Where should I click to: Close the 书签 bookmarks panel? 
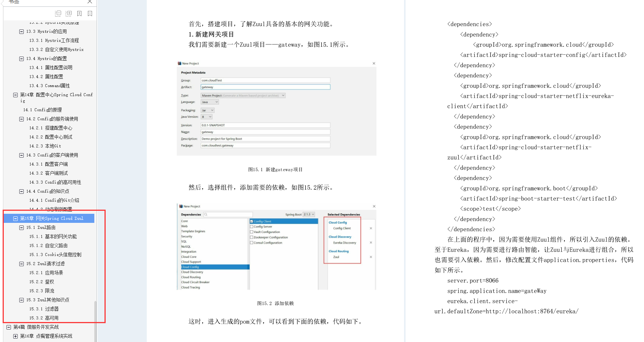pos(90,2)
